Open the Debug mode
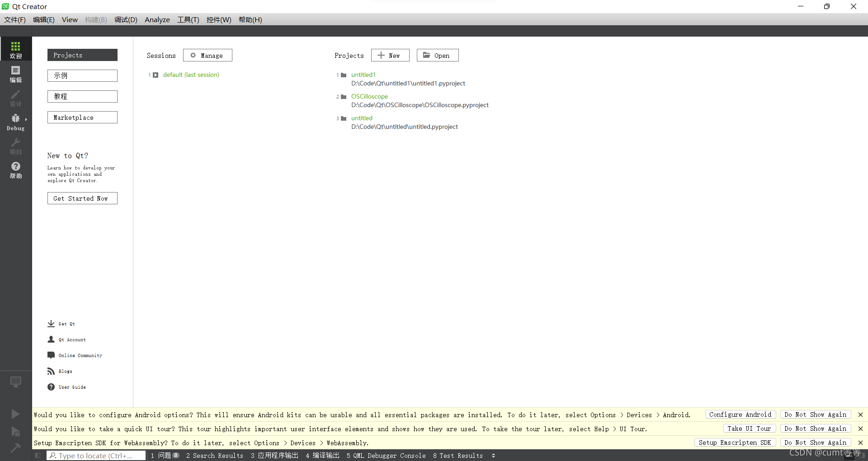 click(16, 122)
